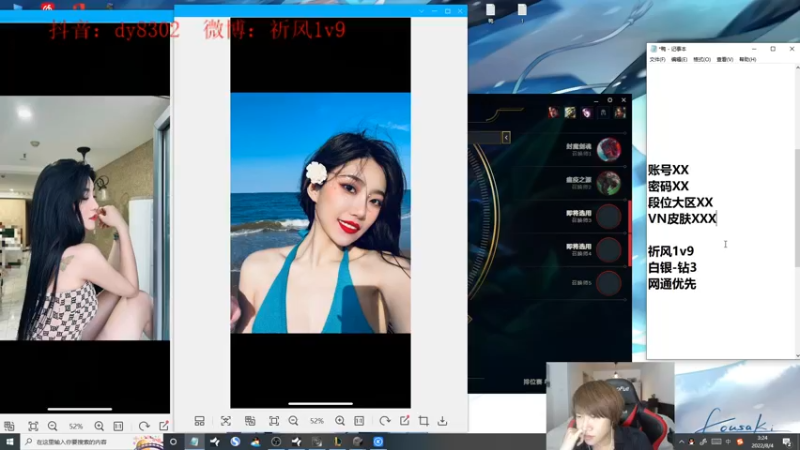The height and width of the screenshot is (450, 800).
Task: Download/save image in center viewer
Action: pos(442,421)
